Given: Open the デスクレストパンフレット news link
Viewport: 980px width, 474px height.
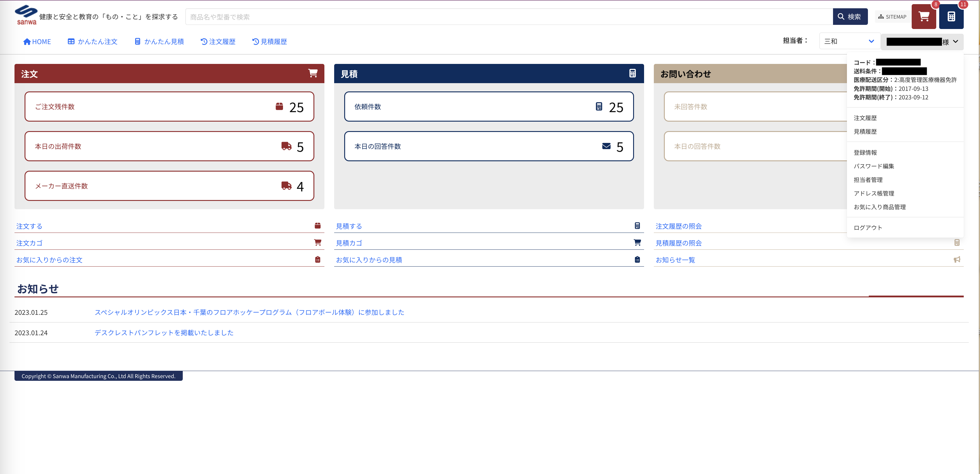Looking at the screenshot, I should (164, 333).
